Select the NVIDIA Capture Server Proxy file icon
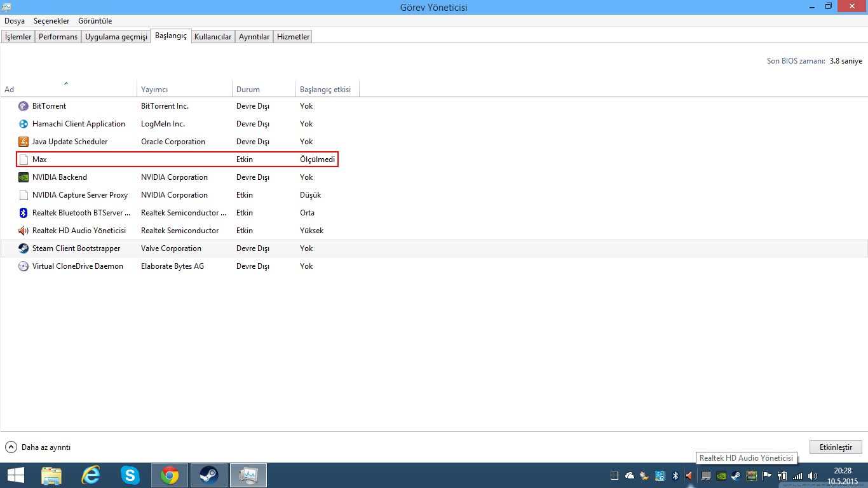Screen dimensions: 868x488 (x=24, y=195)
